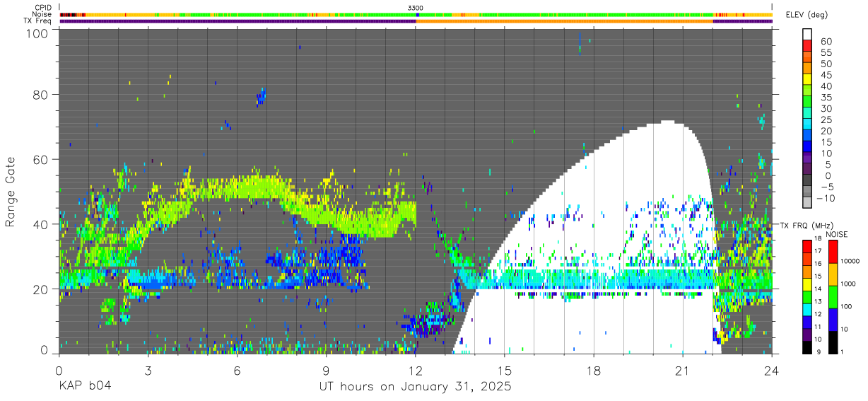This screenshot has height=401, width=868.
Task: Click the orange TX Freq bar segment after 12 UT
Action: pyautogui.click(x=565, y=21)
